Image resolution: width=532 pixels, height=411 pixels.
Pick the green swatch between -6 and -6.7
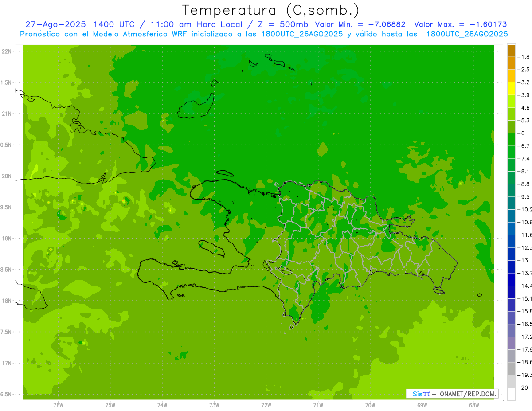511,140
